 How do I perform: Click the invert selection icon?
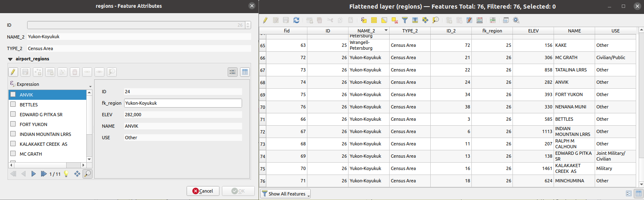[x=384, y=20]
